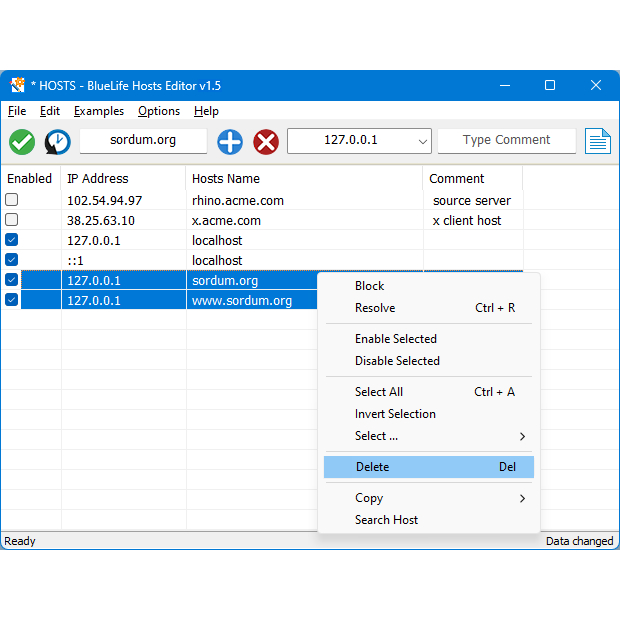Viewport: 620px width, 620px height.
Task: Uncheck the 127.0.0.1 localhost checkbox
Action: [x=11, y=240]
